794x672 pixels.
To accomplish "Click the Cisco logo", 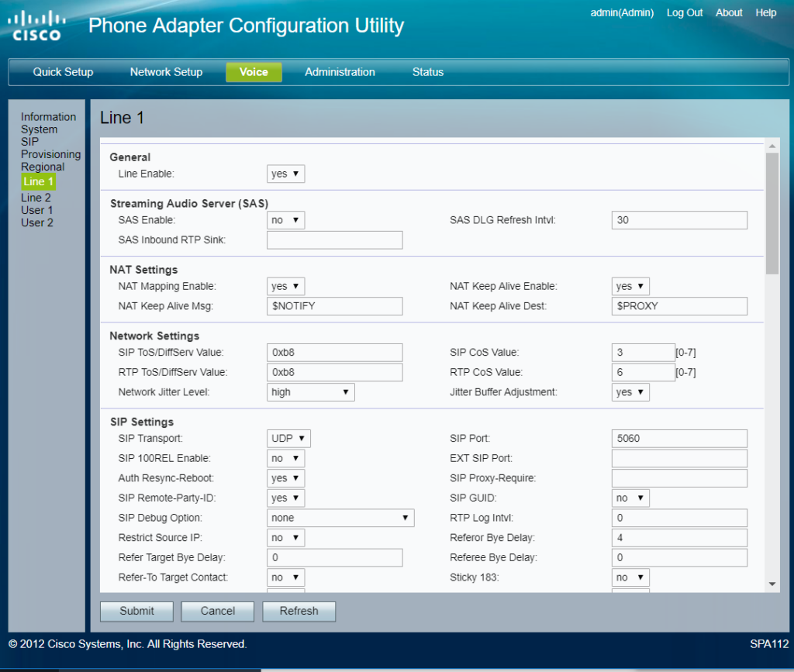I will [36, 26].
